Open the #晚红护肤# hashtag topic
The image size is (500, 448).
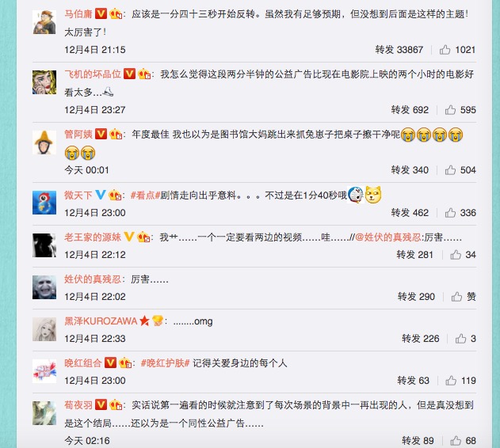pyautogui.click(x=165, y=363)
